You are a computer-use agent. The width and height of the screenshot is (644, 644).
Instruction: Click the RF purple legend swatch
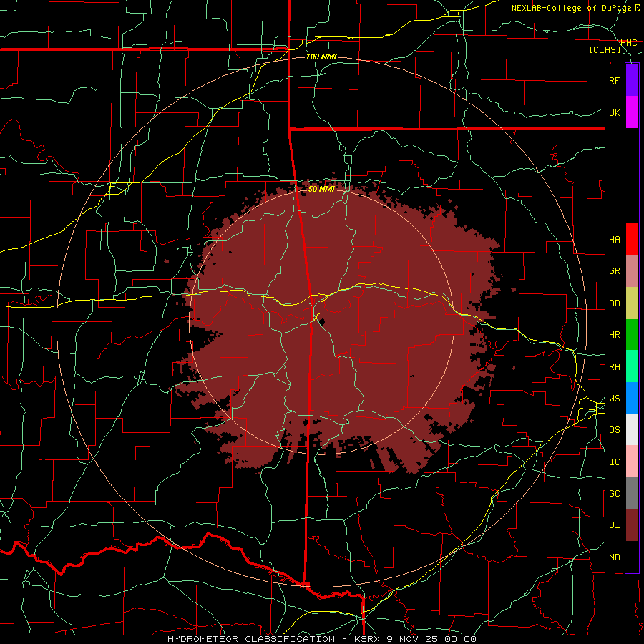tap(632, 80)
